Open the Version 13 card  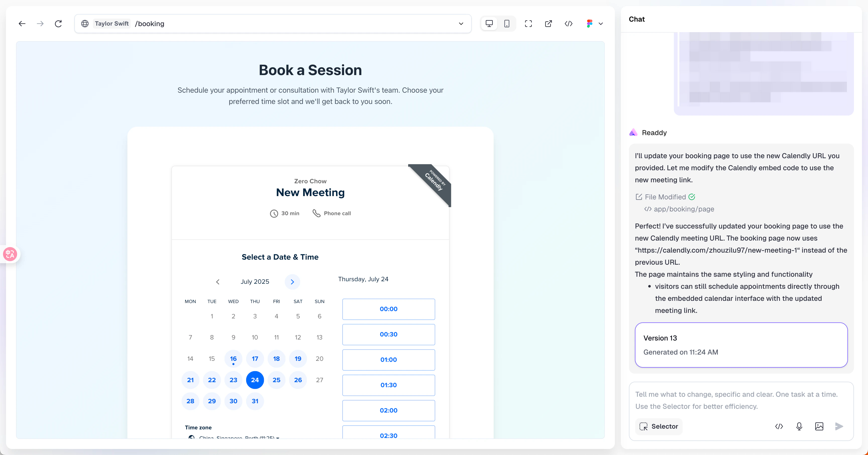(x=741, y=345)
